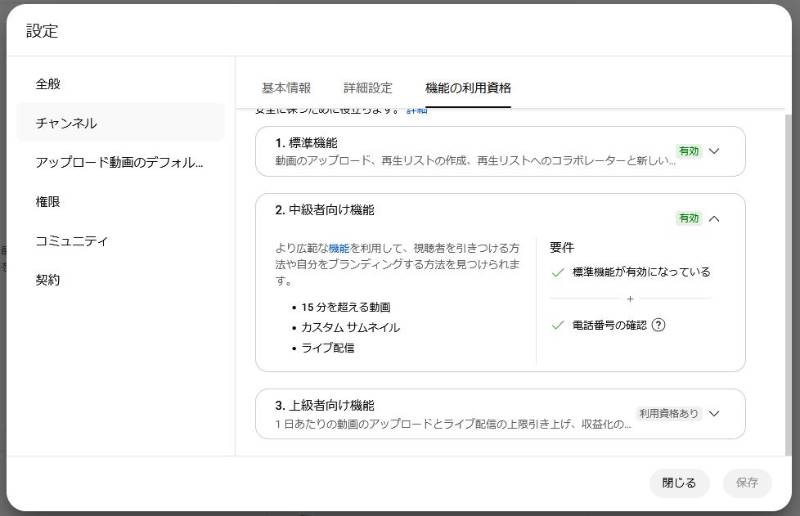Click the 15 分を超える動画 list item
Screen dimensions: 800x516
coord(346,307)
